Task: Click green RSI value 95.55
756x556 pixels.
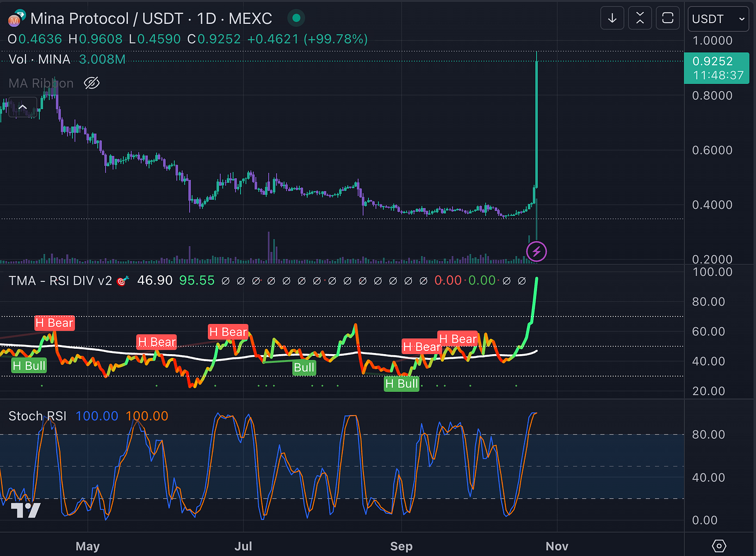Action: [197, 281]
